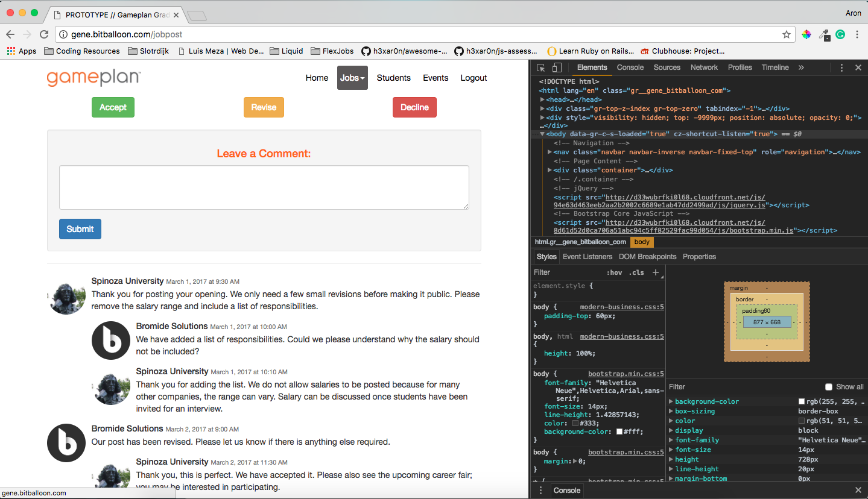This screenshot has width=868, height=499.
Task: Expand the nav navbar element node
Action: 550,152
